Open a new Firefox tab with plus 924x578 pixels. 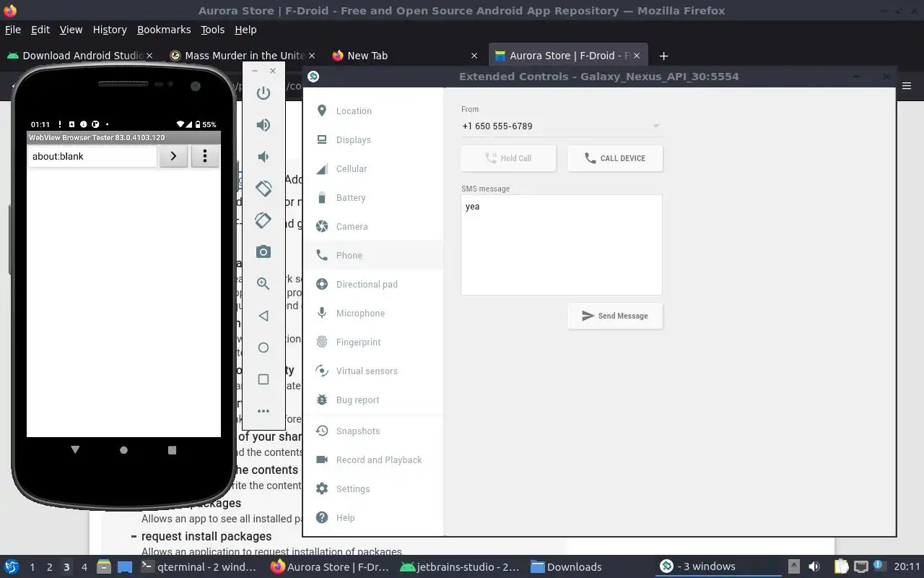click(x=663, y=56)
